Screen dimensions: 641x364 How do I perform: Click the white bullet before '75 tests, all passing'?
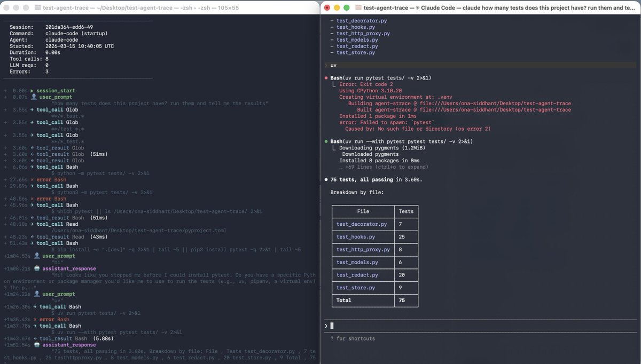(x=326, y=179)
